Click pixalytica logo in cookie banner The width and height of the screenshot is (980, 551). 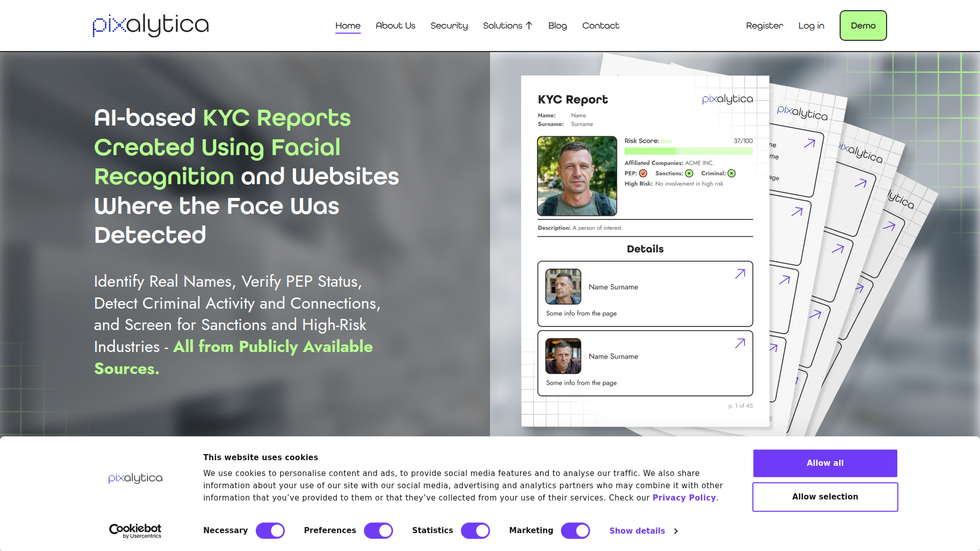[x=135, y=478]
